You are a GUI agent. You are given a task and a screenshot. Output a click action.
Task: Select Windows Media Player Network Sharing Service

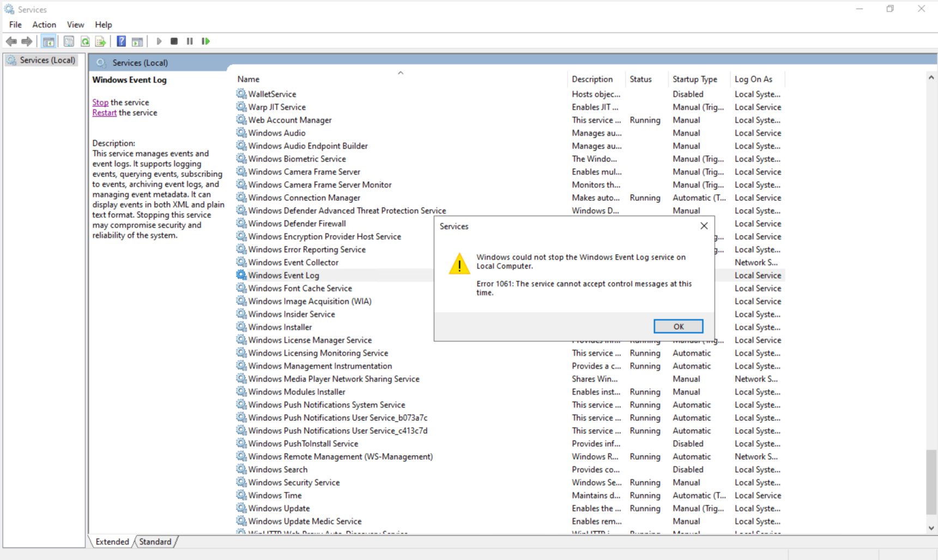(x=510, y=379)
